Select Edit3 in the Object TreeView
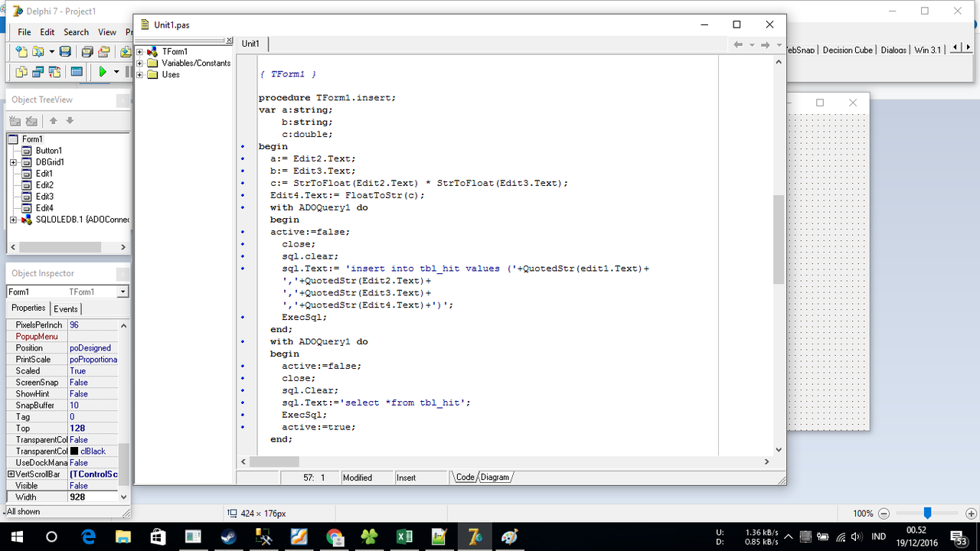The width and height of the screenshot is (980, 551). click(x=44, y=197)
